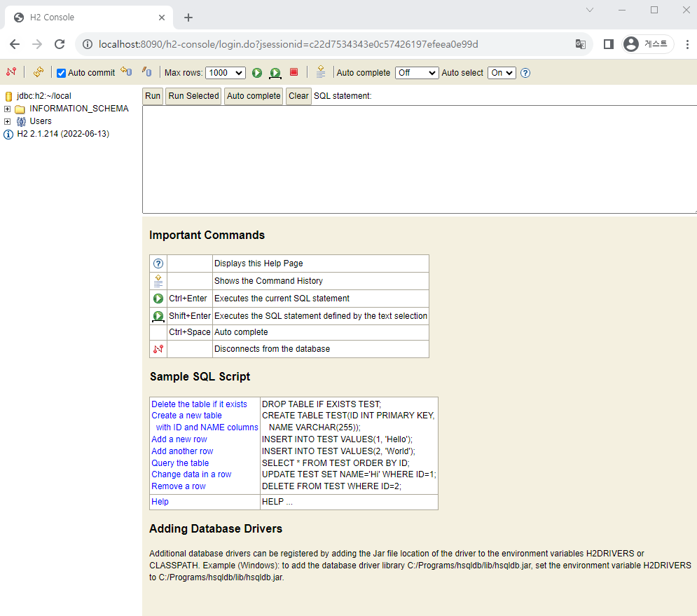Viewport: 697px width, 616px height.
Task: Click the 'Query the table' link
Action: pos(180,463)
